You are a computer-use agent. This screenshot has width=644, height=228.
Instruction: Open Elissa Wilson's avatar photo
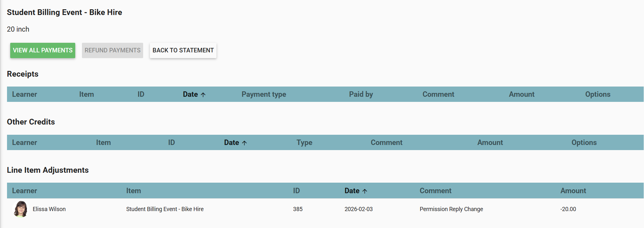point(21,209)
